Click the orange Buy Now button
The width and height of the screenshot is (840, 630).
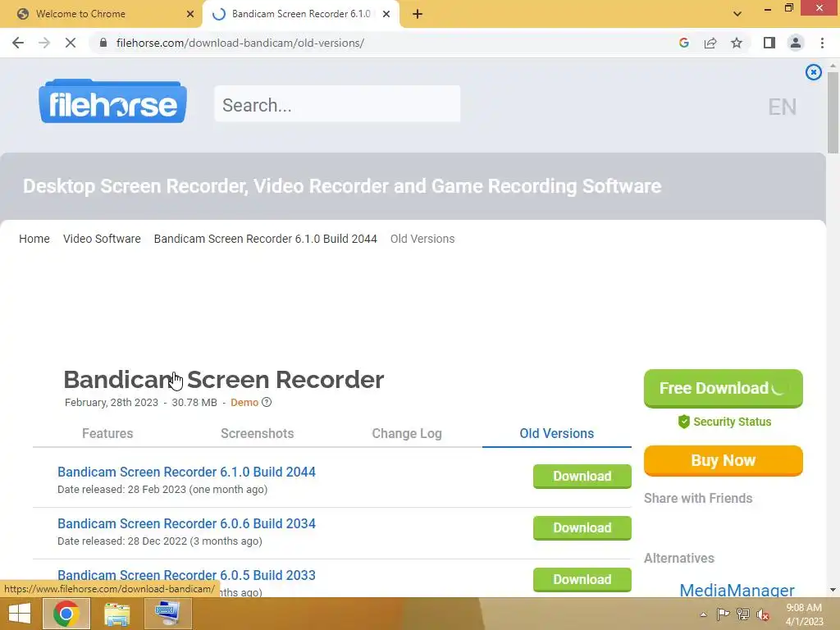(724, 461)
